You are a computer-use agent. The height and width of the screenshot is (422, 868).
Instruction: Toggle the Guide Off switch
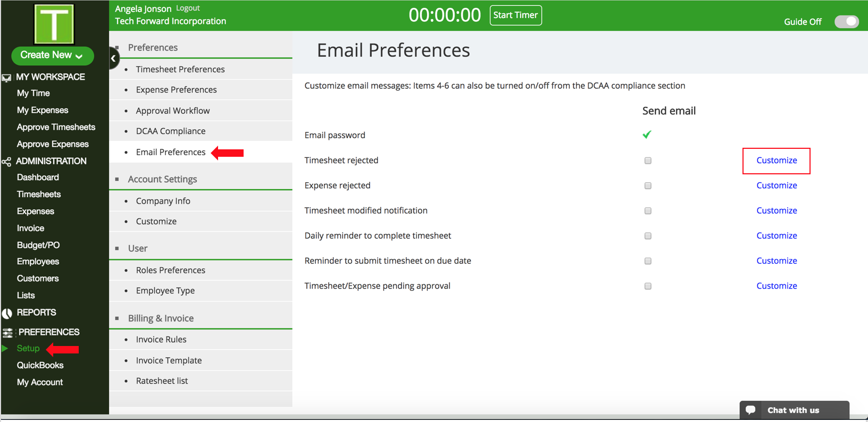[846, 22]
